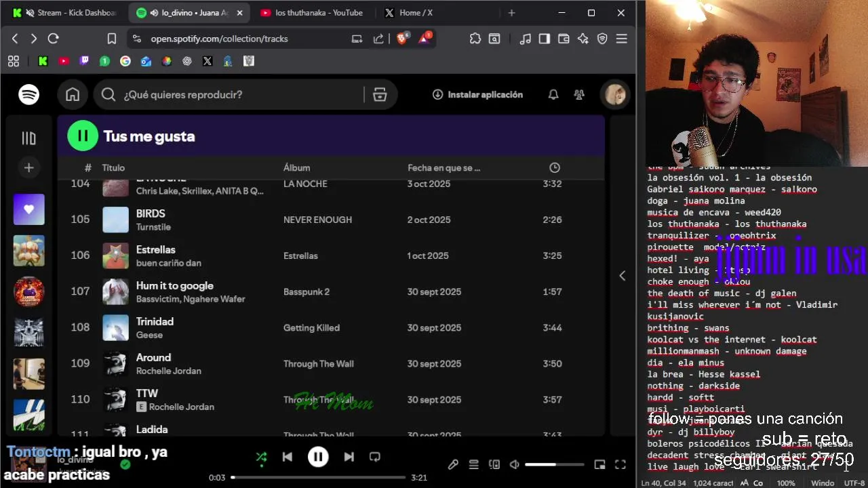The image size is (868, 488).
Task: Open the buen cariño dan artist link
Action: [x=168, y=263]
